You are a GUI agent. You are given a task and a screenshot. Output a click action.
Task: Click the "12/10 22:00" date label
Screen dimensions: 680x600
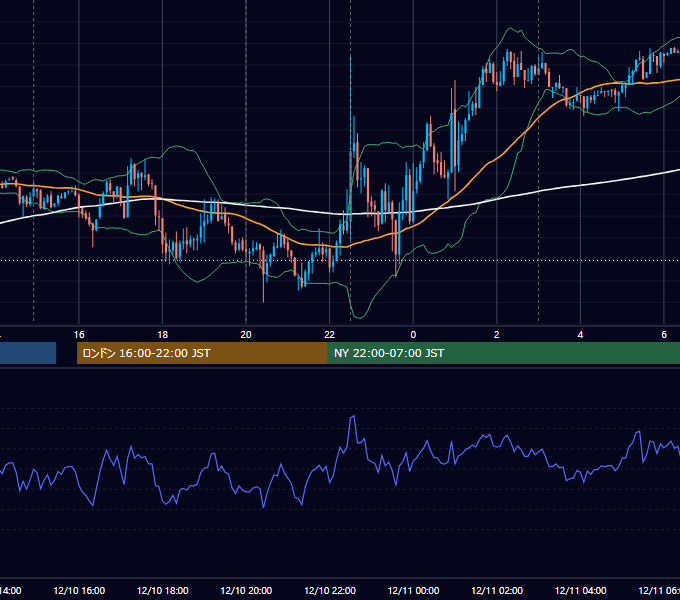330,590
